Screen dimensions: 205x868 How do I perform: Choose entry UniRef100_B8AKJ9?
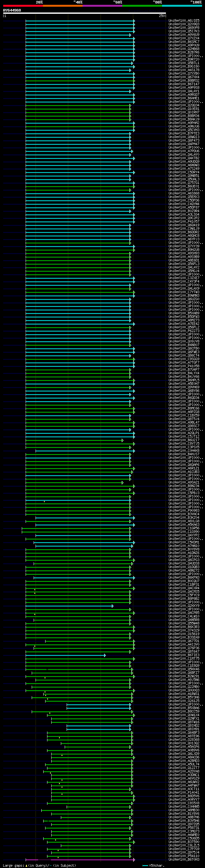184,120
